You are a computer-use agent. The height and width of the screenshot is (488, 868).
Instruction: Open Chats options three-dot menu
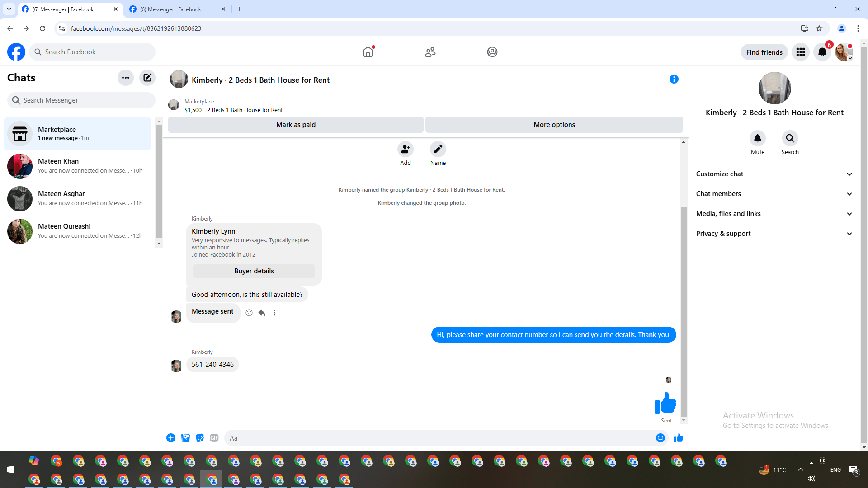click(126, 78)
